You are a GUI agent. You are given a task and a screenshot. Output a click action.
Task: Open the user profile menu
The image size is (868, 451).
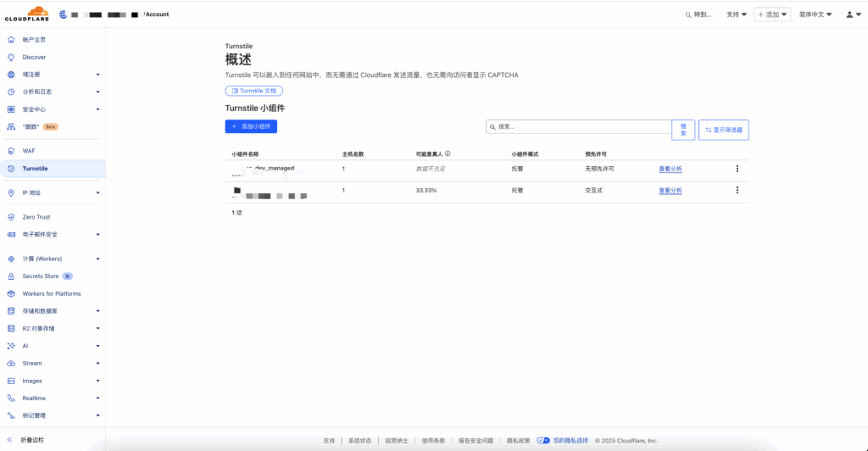(x=853, y=14)
